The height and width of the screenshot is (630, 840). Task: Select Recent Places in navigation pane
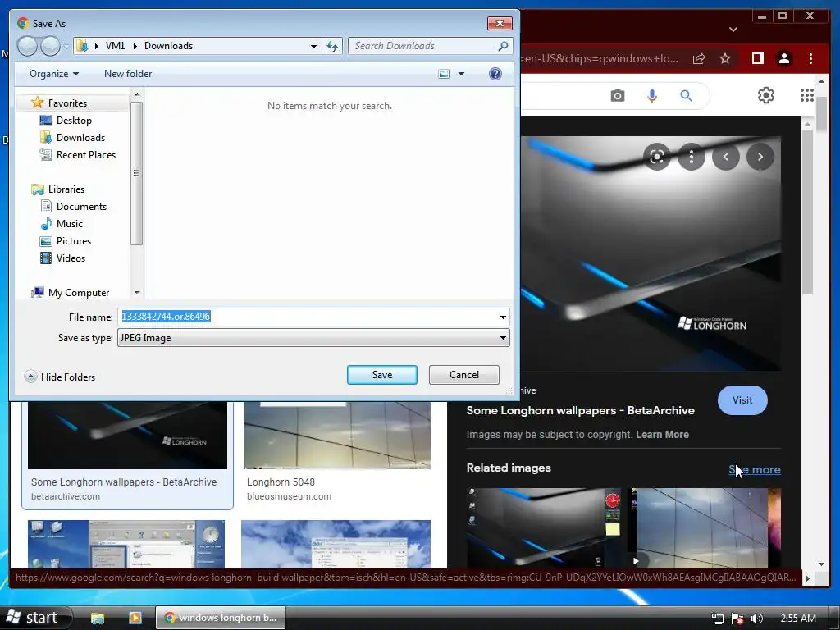pos(85,155)
